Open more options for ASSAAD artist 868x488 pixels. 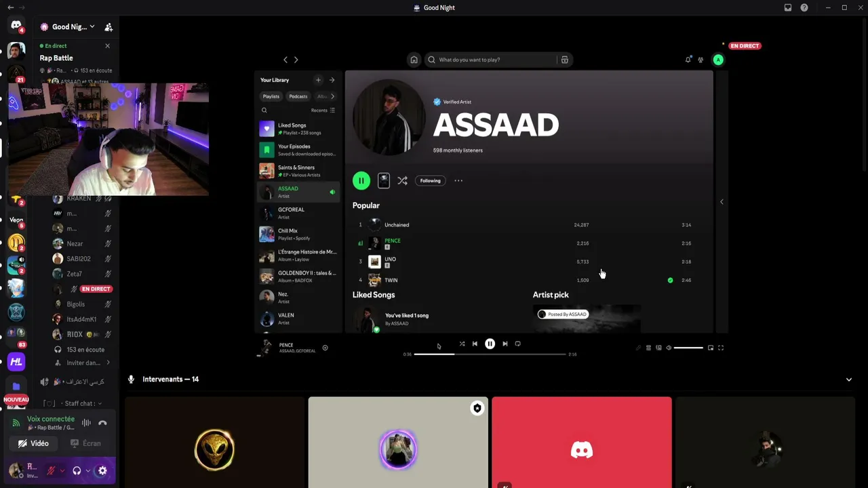tap(458, 180)
